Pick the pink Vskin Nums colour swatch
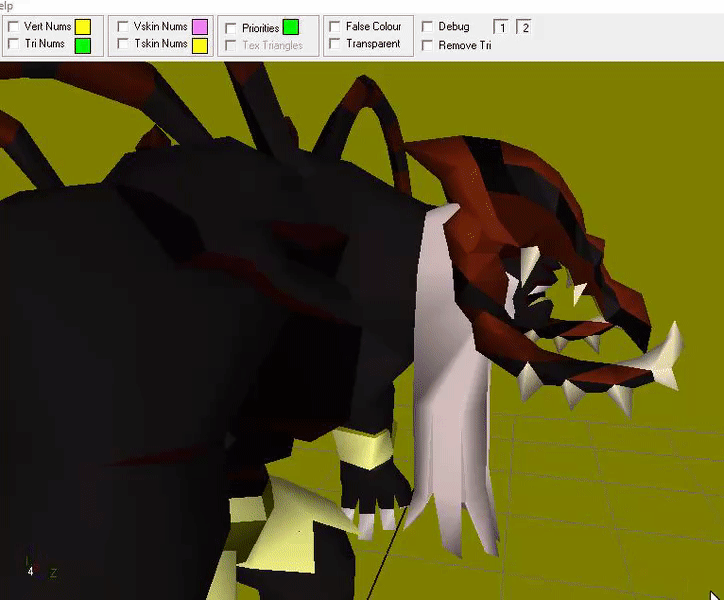Image resolution: width=724 pixels, height=600 pixels. click(200, 27)
